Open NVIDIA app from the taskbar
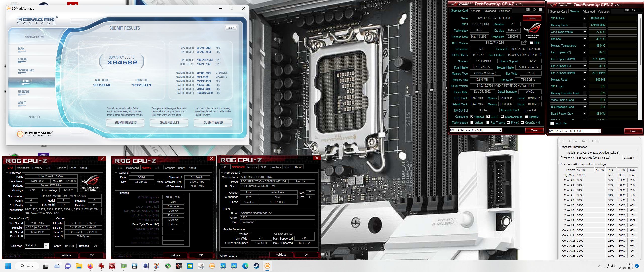Image resolution: width=644 pixels, height=272 pixels. [x=190, y=266]
